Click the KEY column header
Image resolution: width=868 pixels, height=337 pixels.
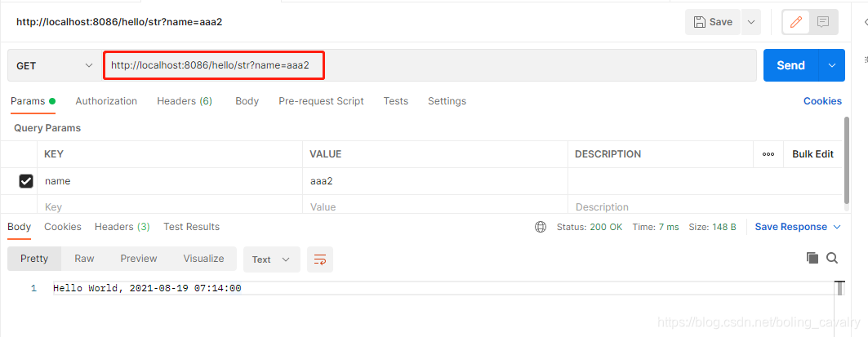54,154
